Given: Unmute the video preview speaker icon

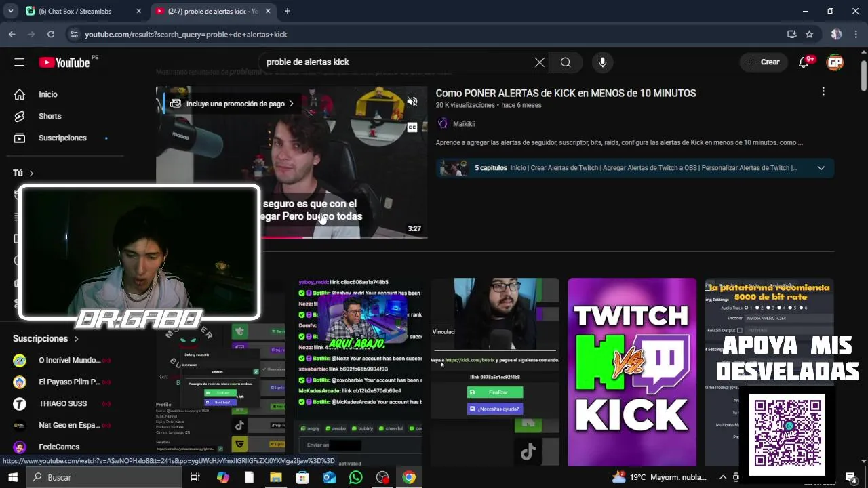Looking at the screenshot, I should coord(412,102).
